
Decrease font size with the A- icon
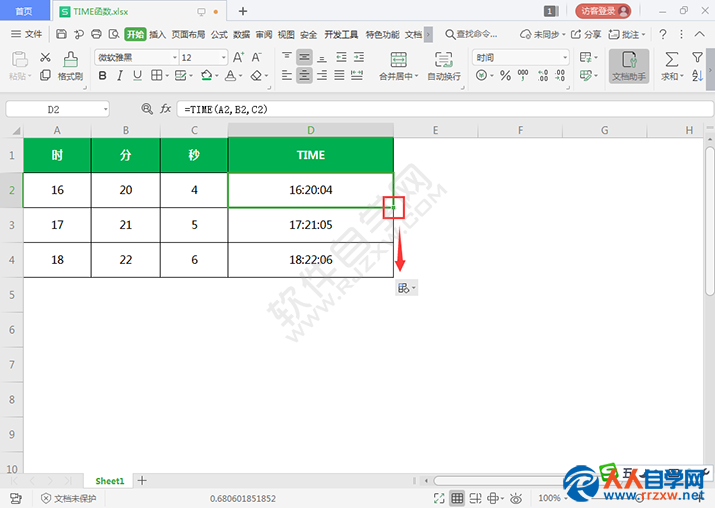256,57
